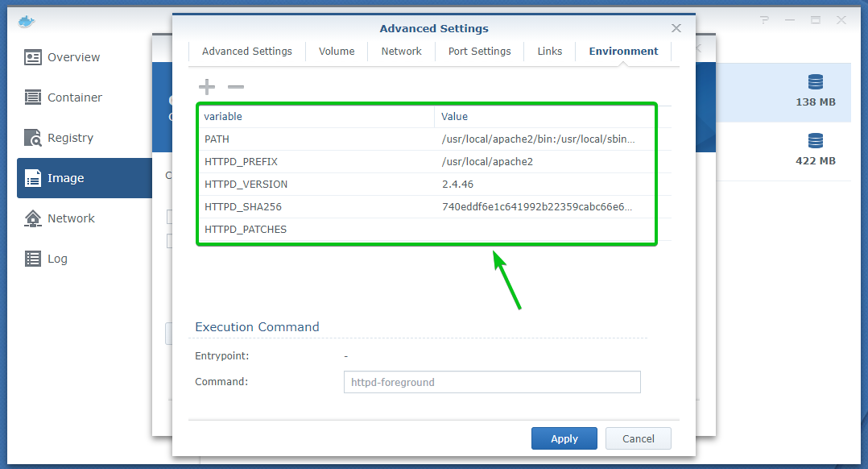Open Overview in the Docker sidebar
Image resolution: width=868 pixels, height=469 pixels.
73,57
